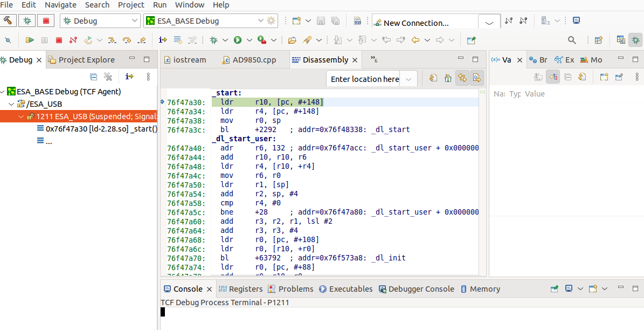Toggle Skip All Breakpoints in the toolbar
Image resolution: width=644 pixels, height=330 pixels.
[x=8, y=40]
